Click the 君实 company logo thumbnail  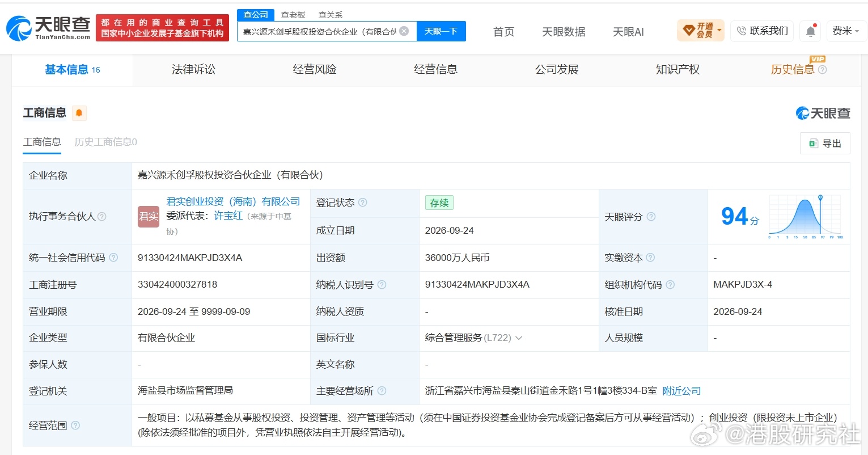click(x=149, y=216)
